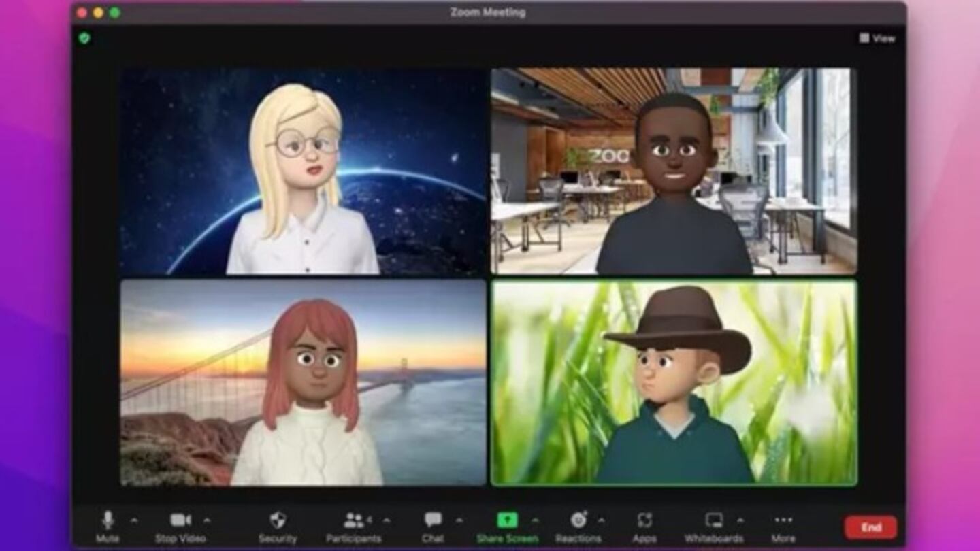Viewport: 980px width, 551px height.
Task: Expand Share Screen options arrow
Action: [535, 520]
